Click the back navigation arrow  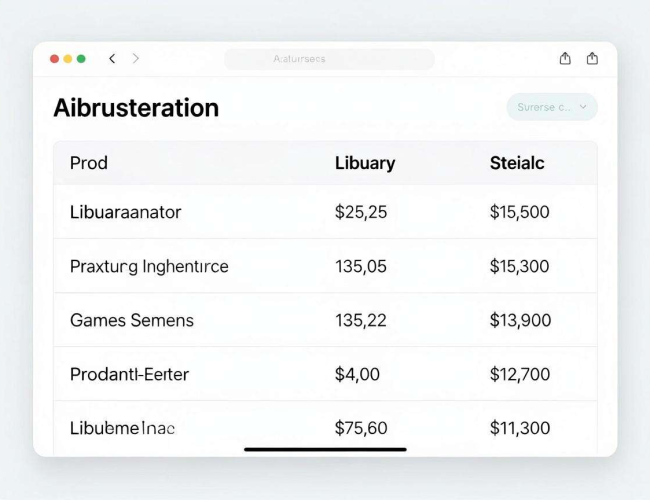[x=112, y=59]
